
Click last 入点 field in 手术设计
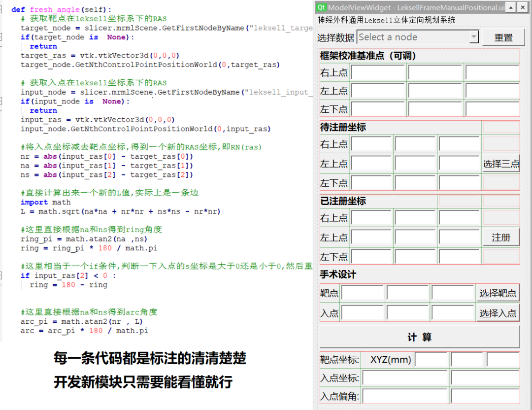[453, 313]
